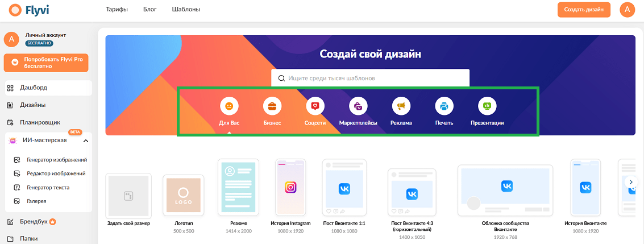644x244 pixels.
Task: Click the Презентации tab label
Action: [487, 123]
